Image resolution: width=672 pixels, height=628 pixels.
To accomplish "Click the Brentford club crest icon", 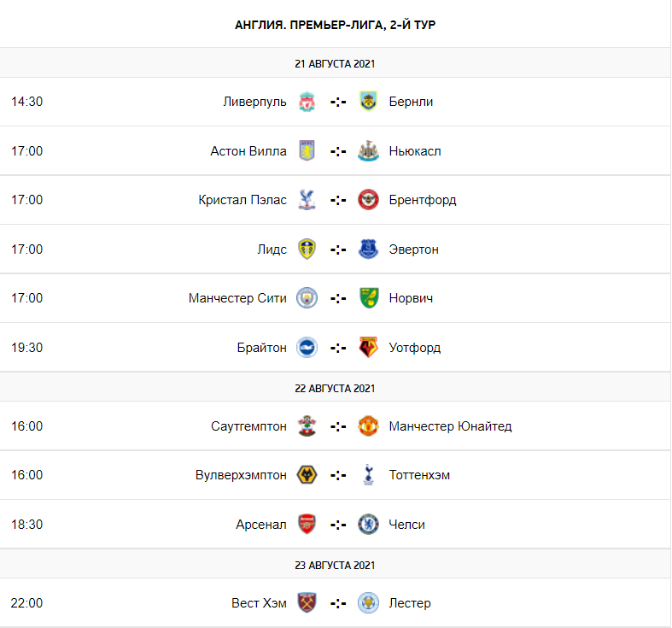I will (x=369, y=200).
